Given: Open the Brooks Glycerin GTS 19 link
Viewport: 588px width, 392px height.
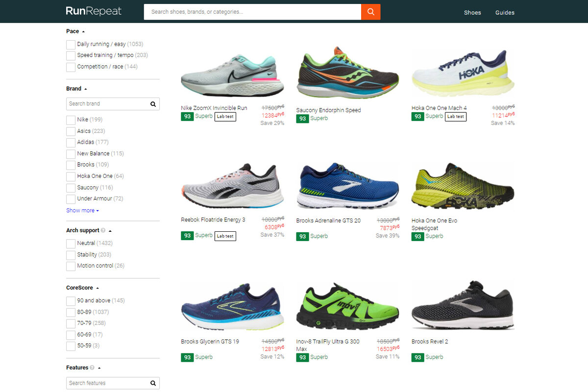Looking at the screenshot, I should click(210, 342).
